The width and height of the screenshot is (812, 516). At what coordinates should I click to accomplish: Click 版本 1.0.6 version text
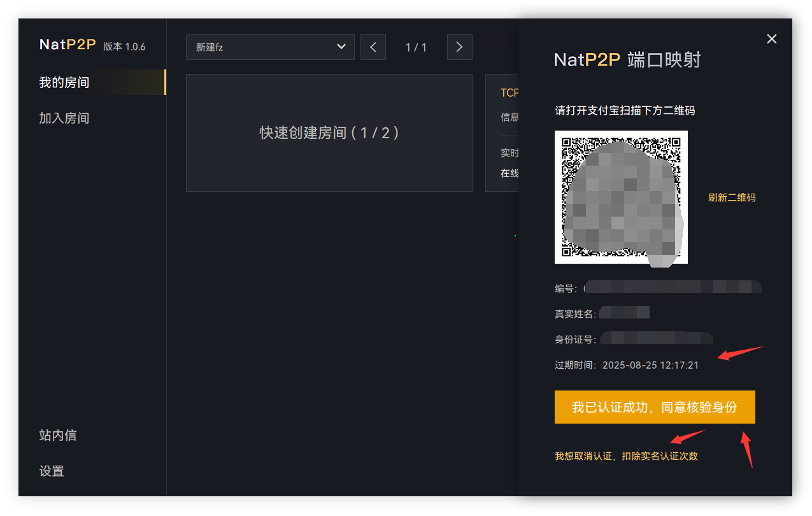click(x=124, y=47)
